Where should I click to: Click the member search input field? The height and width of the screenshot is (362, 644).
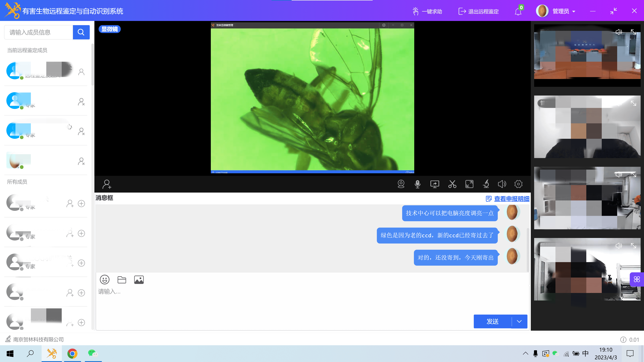(39, 32)
